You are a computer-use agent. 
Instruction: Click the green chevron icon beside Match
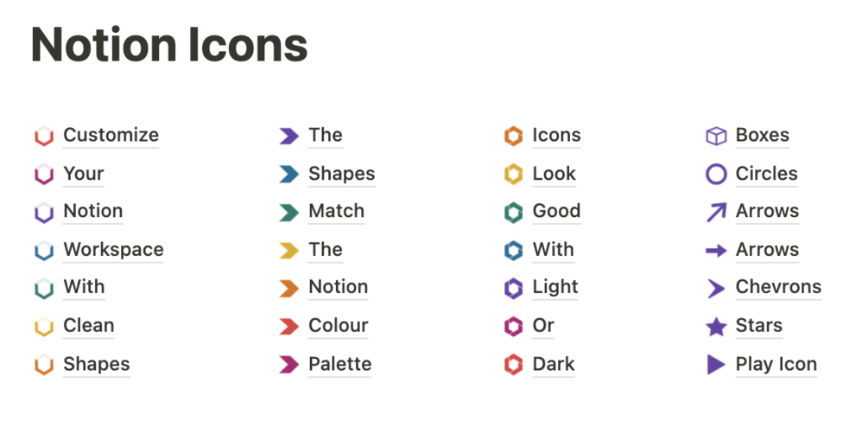(x=288, y=212)
